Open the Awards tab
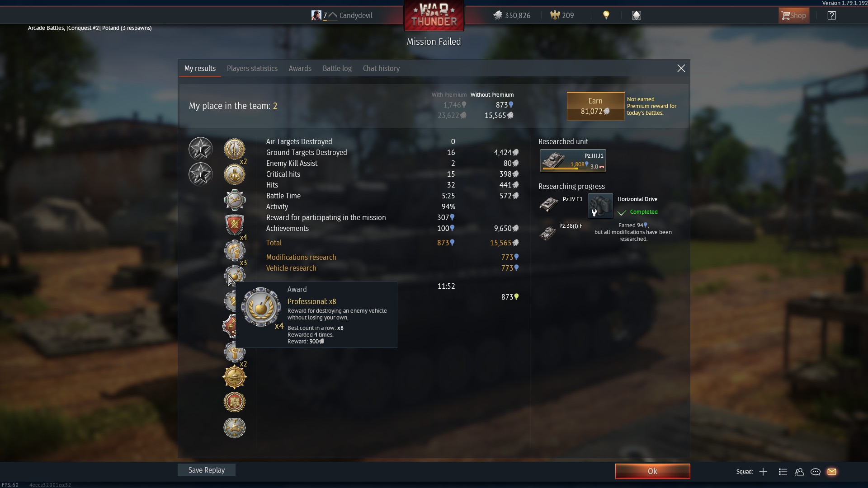The width and height of the screenshot is (868, 488). coord(300,68)
